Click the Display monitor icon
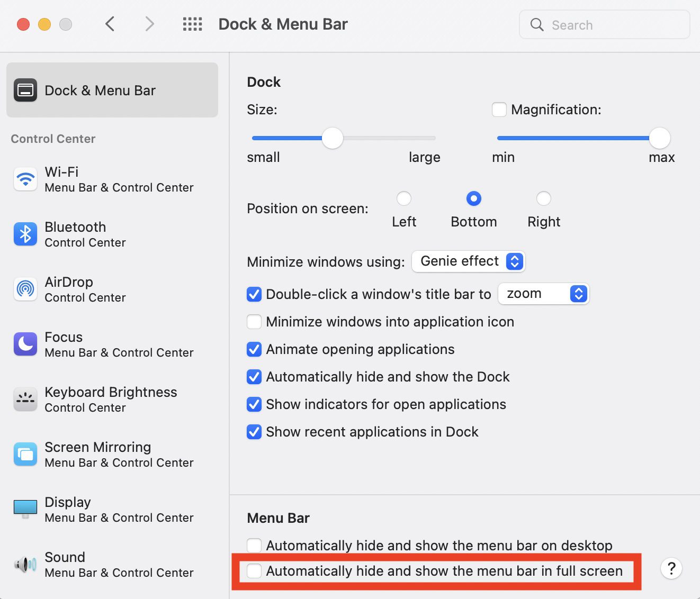Screen dimensions: 700x599 point(25,509)
